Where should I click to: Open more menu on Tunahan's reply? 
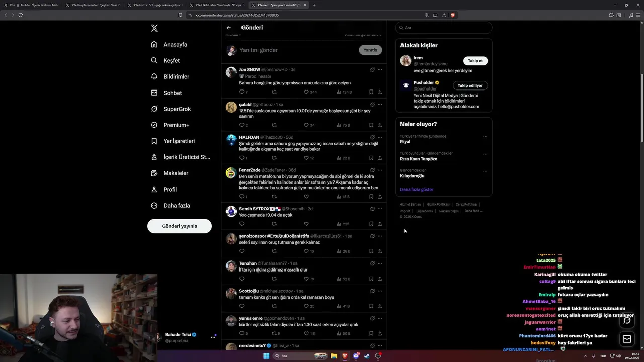380,263
